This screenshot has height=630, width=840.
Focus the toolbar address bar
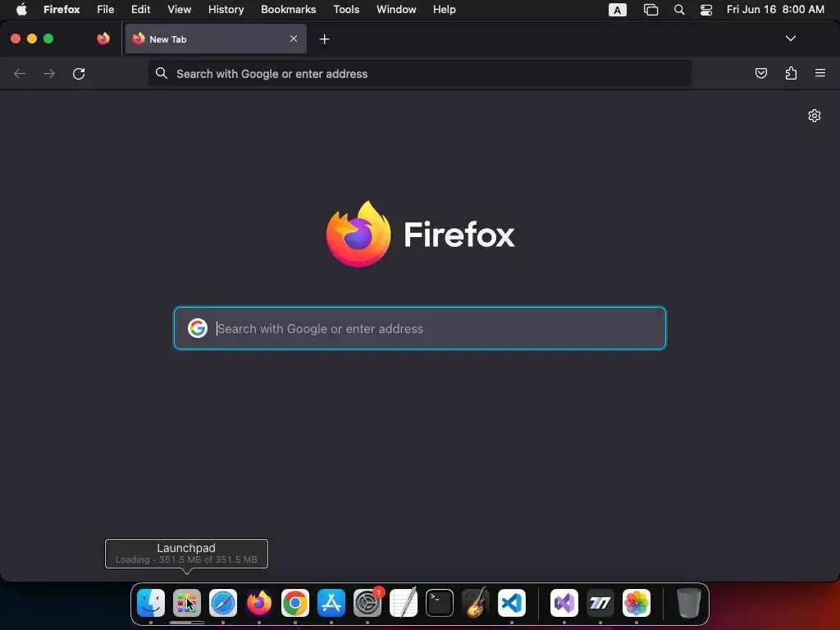[x=419, y=73]
